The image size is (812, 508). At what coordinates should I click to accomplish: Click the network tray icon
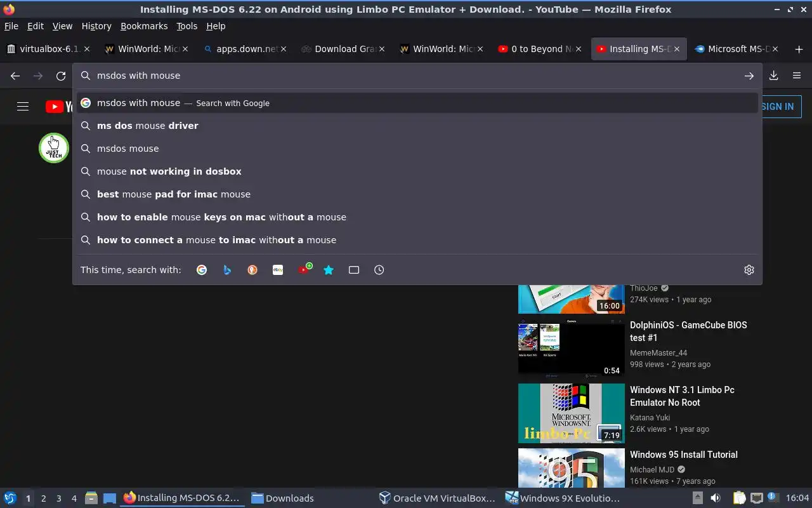(756, 498)
